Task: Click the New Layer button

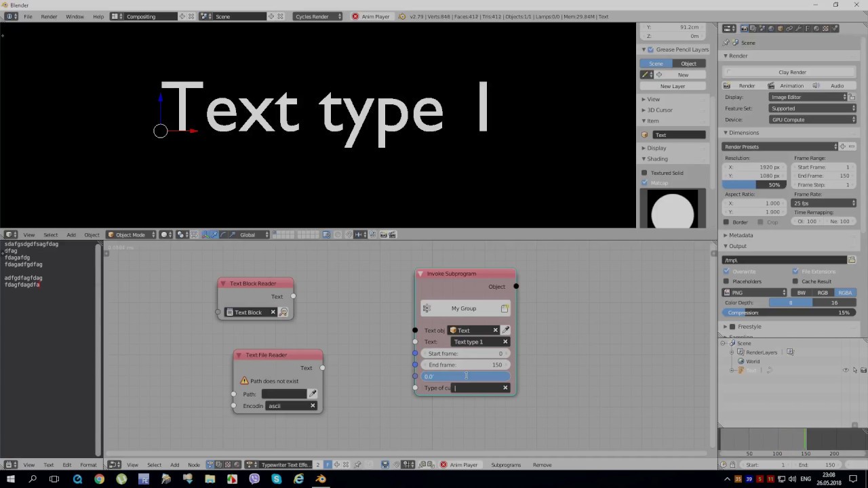Action: pos(673,86)
